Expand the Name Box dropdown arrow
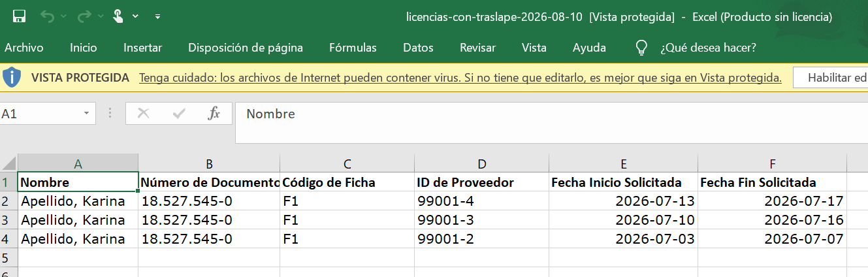868x277 pixels. click(86, 114)
